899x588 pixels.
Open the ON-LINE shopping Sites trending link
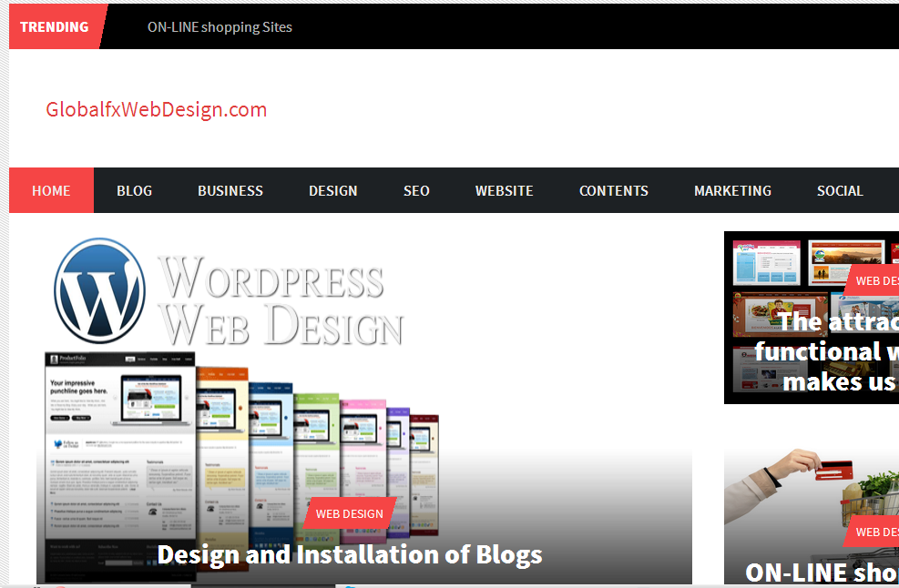click(x=220, y=27)
